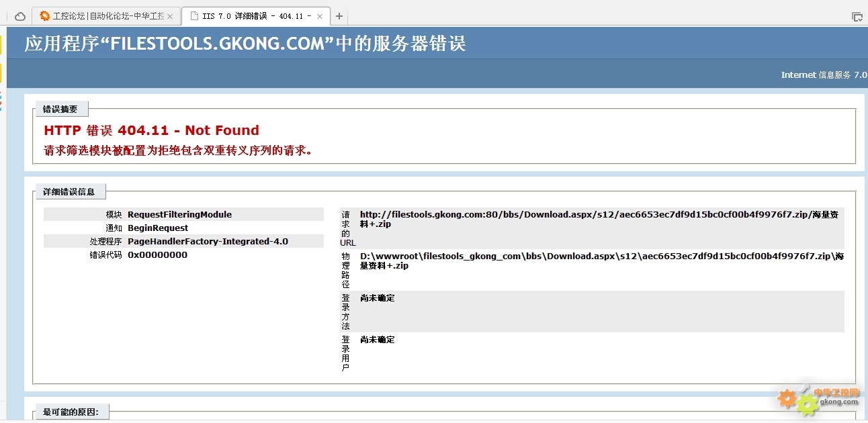Click the RequestFilteringModule value
868x423 pixels.
click(x=179, y=215)
